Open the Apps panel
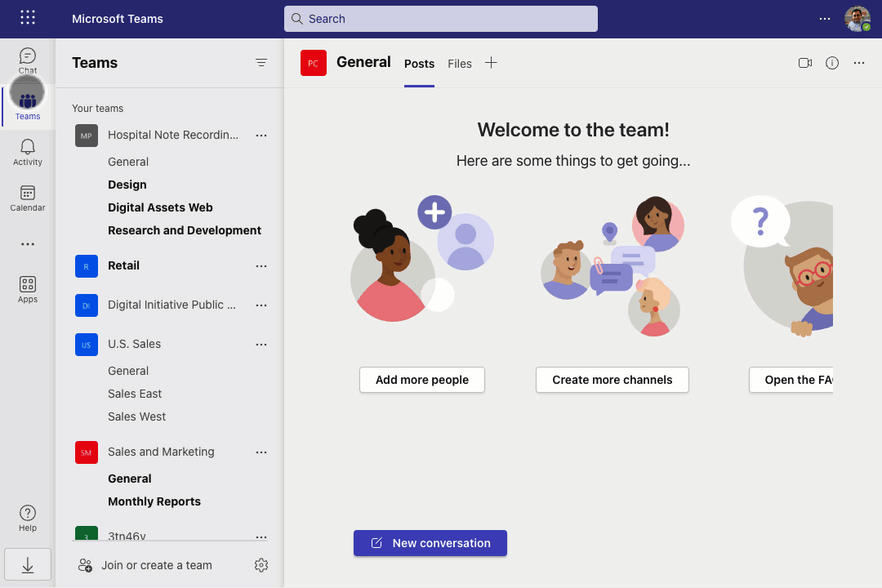The image size is (882, 588). (x=27, y=287)
